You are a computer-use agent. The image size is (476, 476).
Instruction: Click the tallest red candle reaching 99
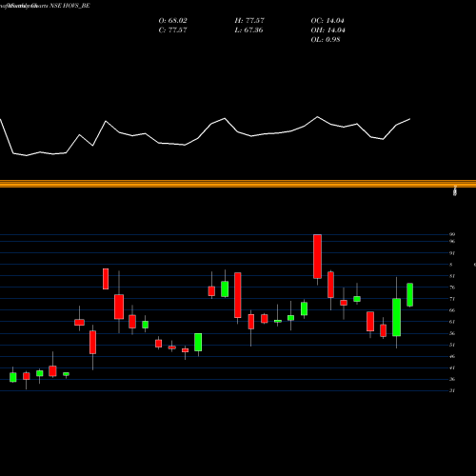point(317,256)
